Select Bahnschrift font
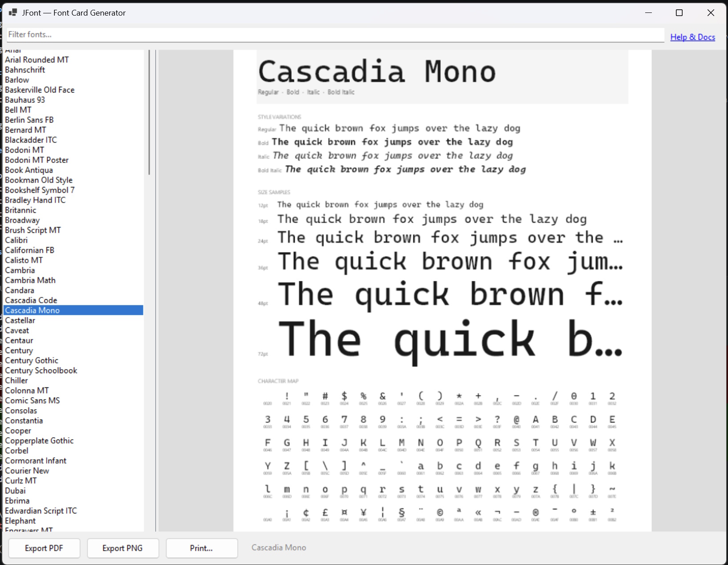The height and width of the screenshot is (565, 728). point(73,70)
